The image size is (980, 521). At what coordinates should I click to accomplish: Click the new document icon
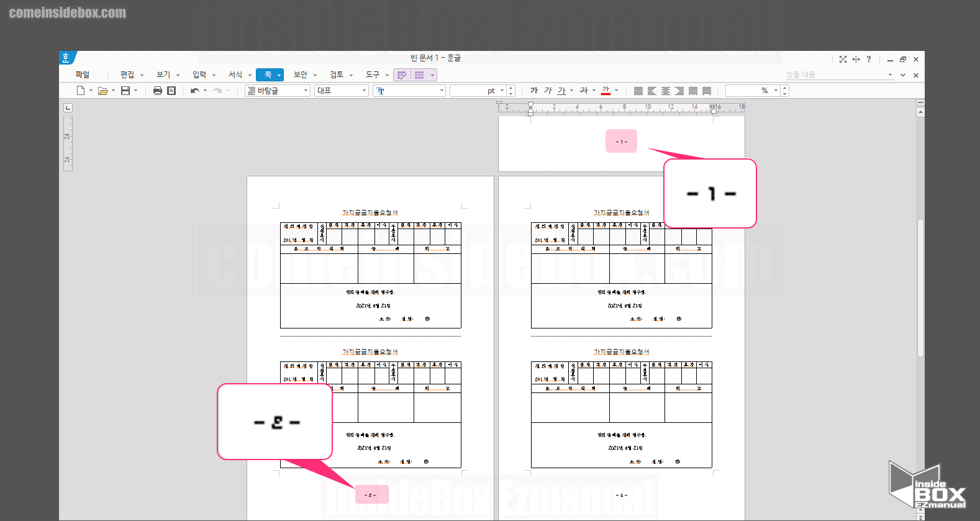pyautogui.click(x=81, y=91)
